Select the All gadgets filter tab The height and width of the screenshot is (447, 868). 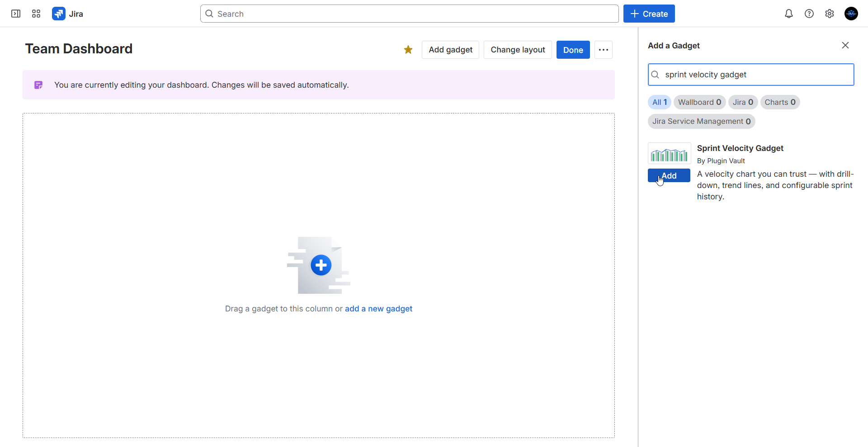[659, 102]
